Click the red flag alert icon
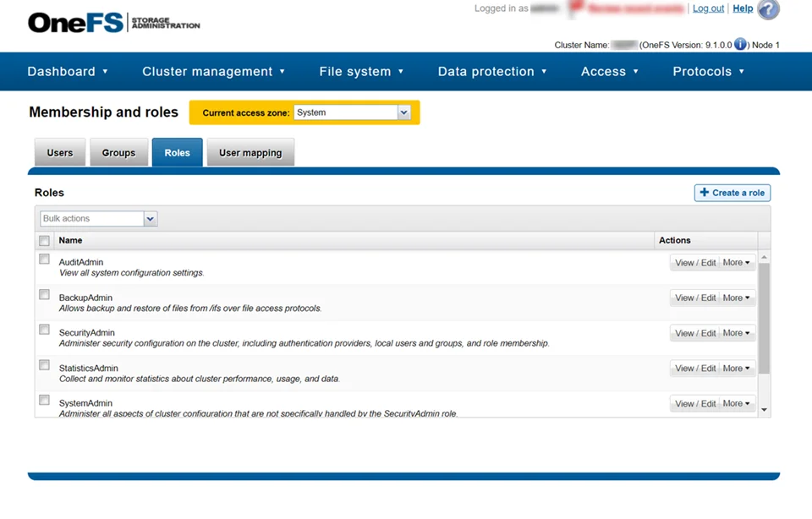This screenshot has height=519, width=812. [x=575, y=8]
